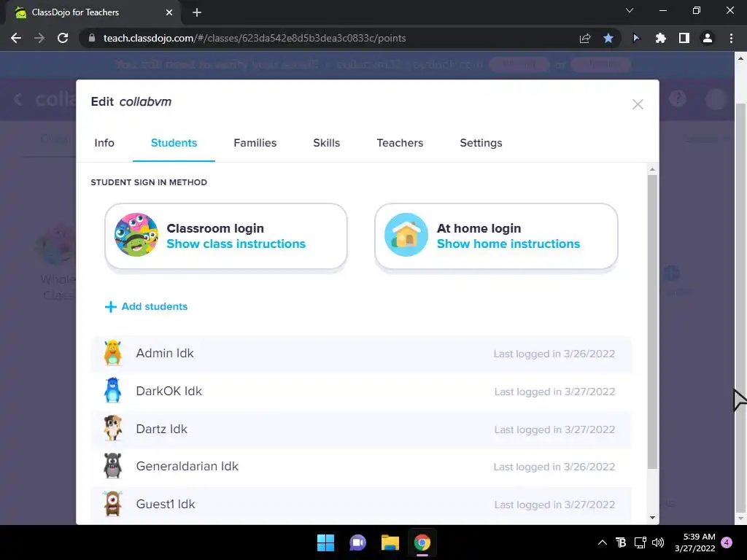This screenshot has width=747, height=560.
Task: Click Add students link
Action: [155, 307]
